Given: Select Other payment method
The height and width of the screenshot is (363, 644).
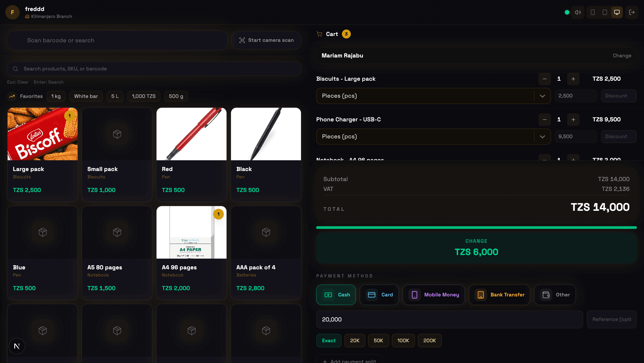Looking at the screenshot, I should (555, 295).
